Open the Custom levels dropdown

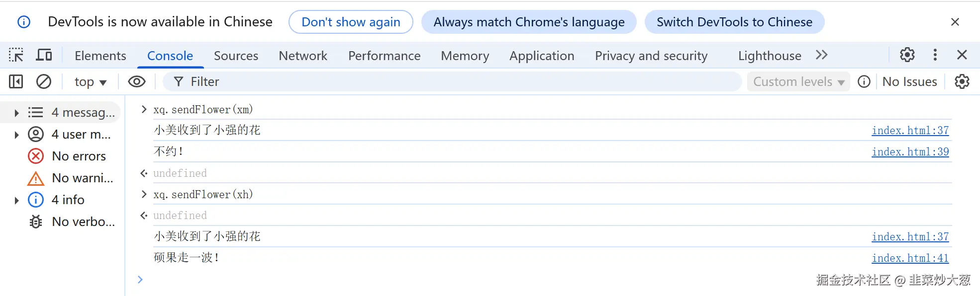pos(798,81)
